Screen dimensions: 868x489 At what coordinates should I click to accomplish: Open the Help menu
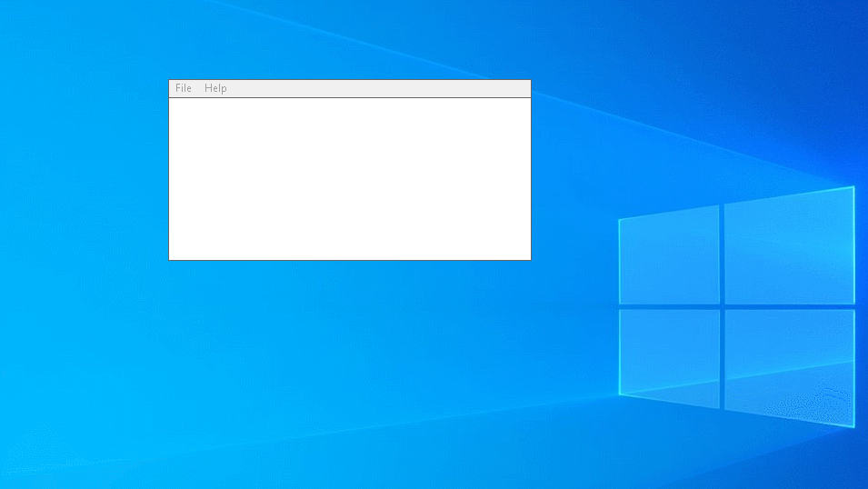[x=215, y=88]
